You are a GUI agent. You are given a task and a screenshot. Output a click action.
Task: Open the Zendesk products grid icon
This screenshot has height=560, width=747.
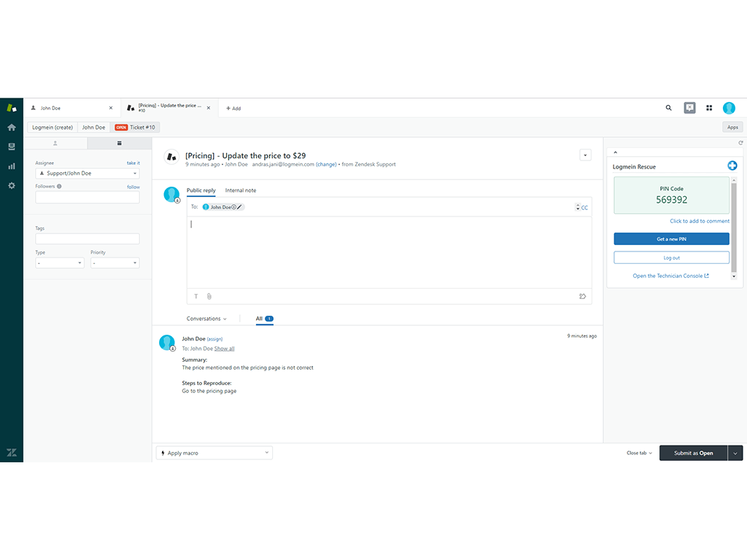coord(709,108)
